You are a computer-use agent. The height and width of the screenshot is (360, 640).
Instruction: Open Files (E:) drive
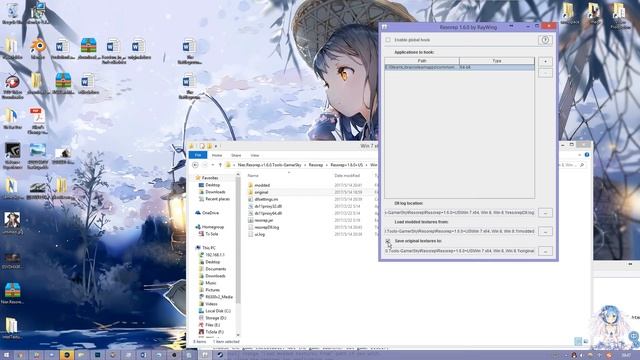(x=212, y=325)
